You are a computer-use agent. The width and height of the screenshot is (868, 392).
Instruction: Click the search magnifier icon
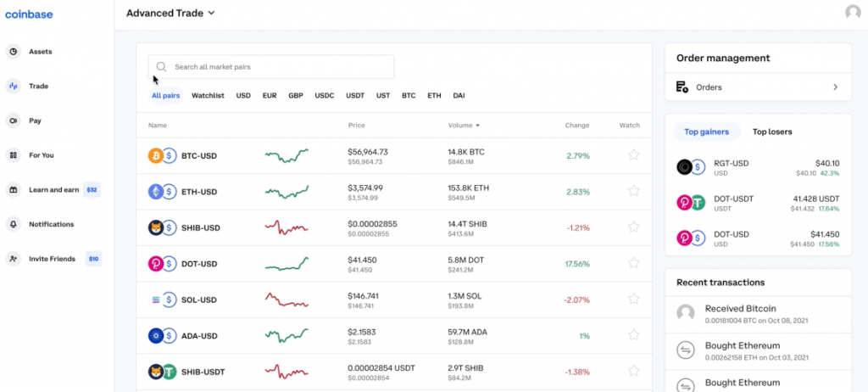click(x=161, y=66)
